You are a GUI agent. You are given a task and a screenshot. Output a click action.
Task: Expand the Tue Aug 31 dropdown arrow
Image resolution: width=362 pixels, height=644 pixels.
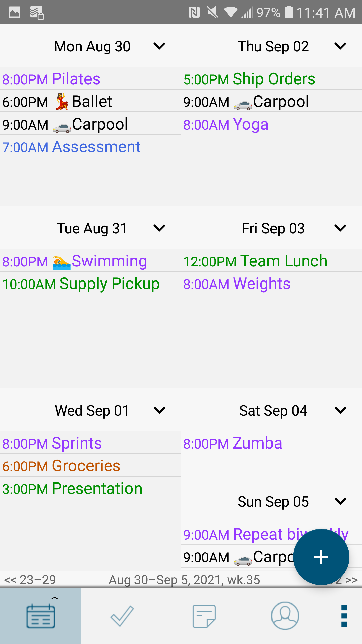pos(159,228)
